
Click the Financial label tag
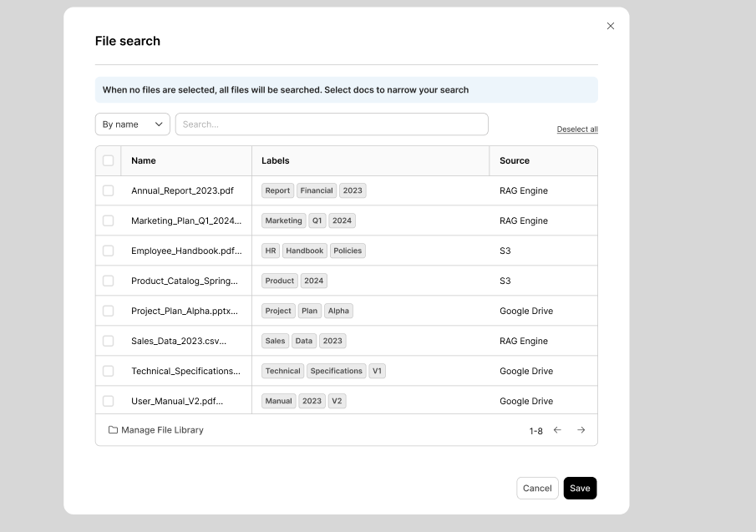coord(317,190)
